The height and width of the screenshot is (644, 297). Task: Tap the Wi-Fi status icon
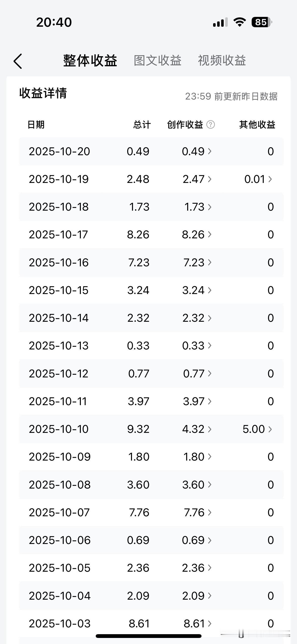tap(240, 22)
